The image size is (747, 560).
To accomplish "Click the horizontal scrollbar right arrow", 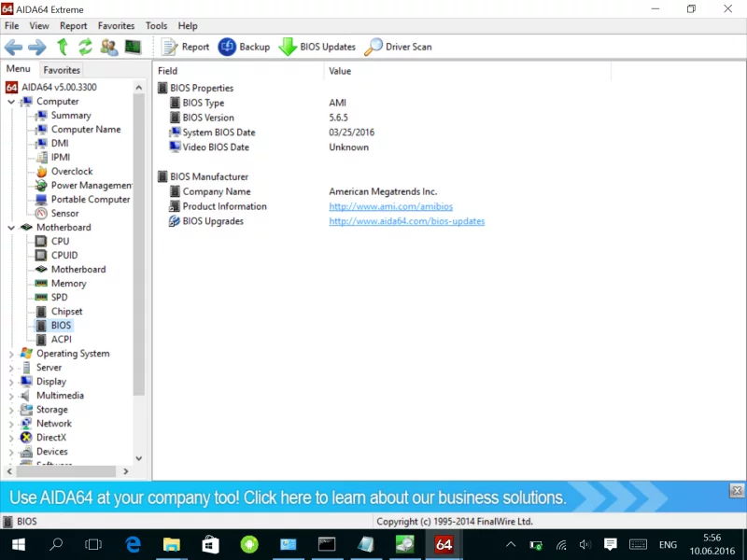I will click(126, 471).
